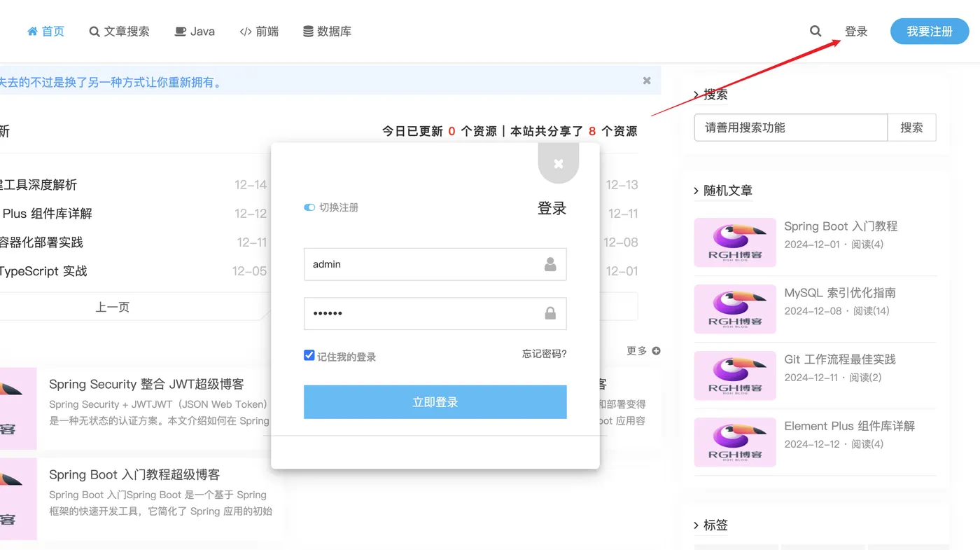Open the 前端 code section
This screenshot has height=550, width=980.
pyautogui.click(x=259, y=31)
